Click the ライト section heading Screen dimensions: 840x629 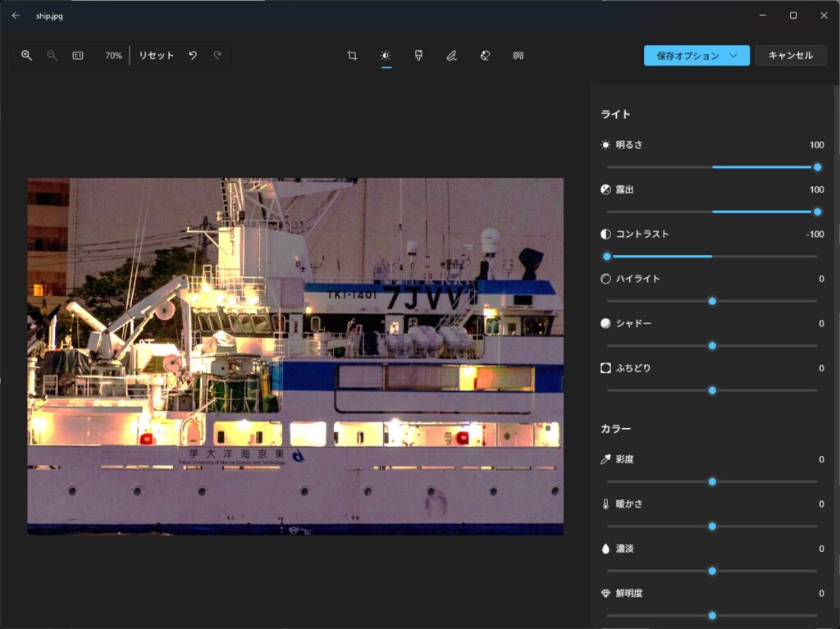click(x=615, y=114)
